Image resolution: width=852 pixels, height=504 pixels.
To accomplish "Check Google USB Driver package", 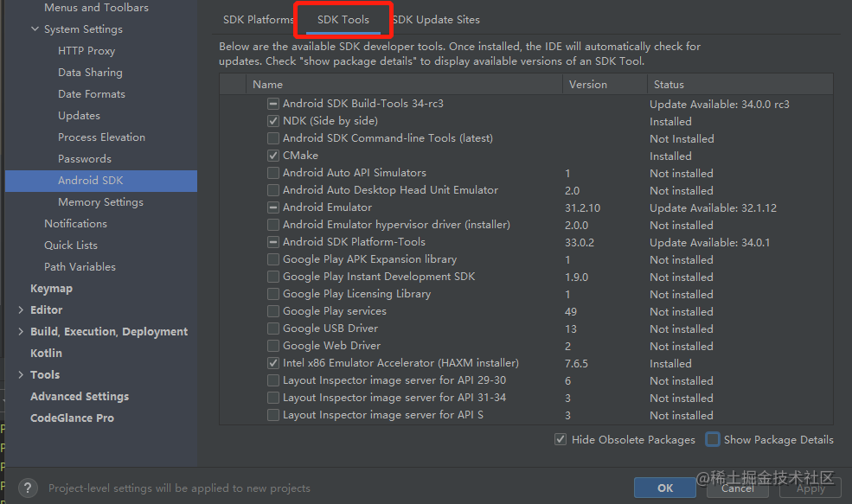I will (273, 329).
